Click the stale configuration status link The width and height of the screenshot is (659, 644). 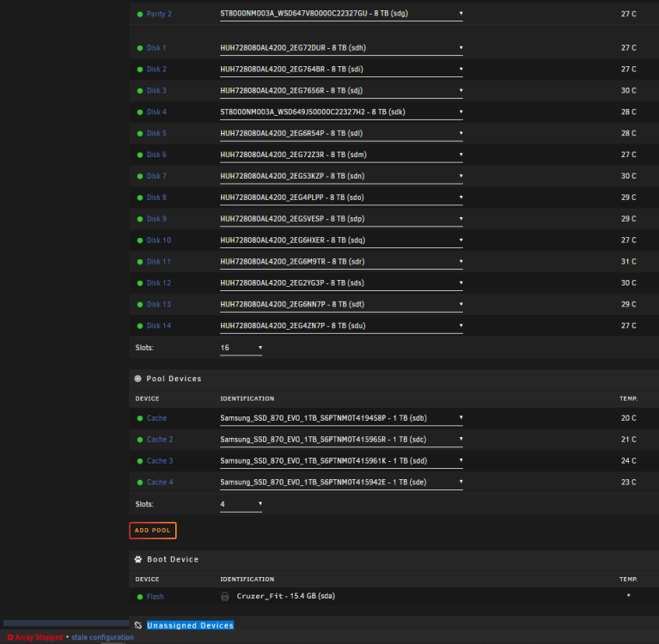pos(102,637)
